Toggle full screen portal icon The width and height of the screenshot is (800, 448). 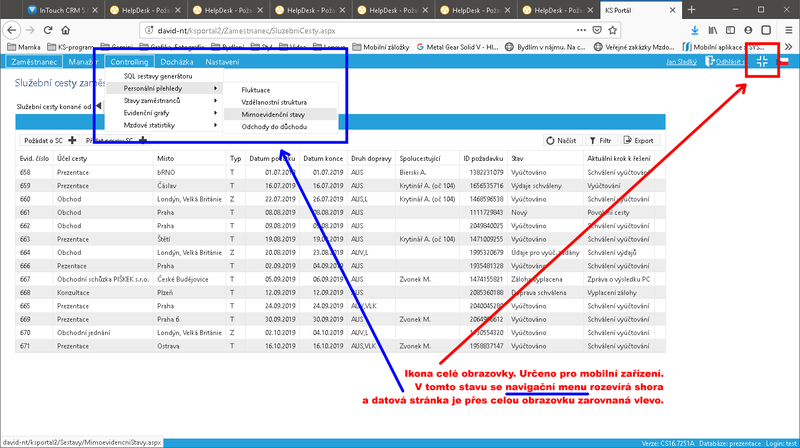point(762,61)
